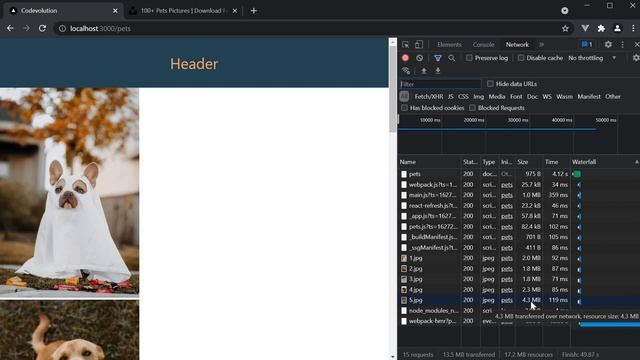
Task: Click the network Filter text field
Action: tap(440, 84)
